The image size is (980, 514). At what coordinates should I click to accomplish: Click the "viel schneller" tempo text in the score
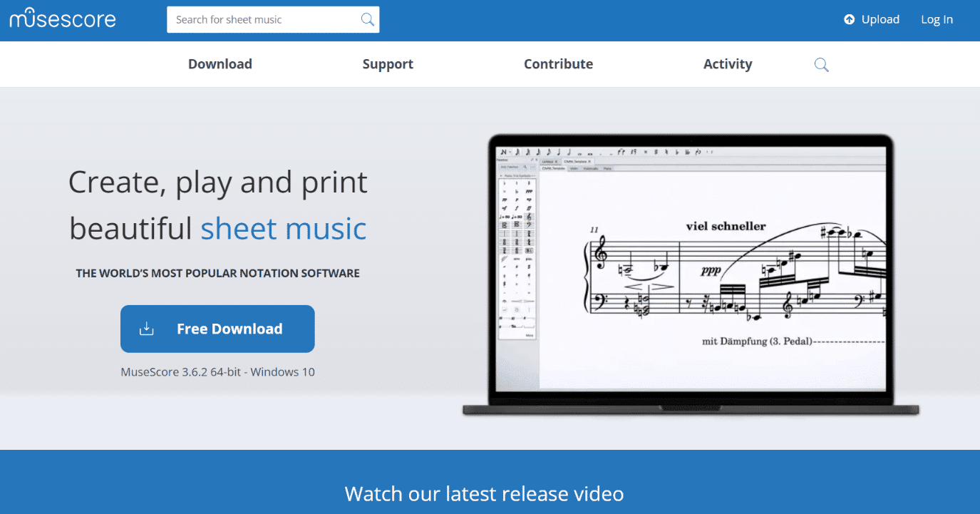tap(726, 227)
